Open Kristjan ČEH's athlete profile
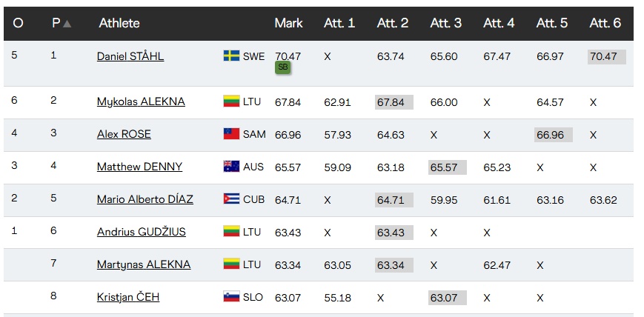The height and width of the screenshot is (317, 644). [x=128, y=297]
